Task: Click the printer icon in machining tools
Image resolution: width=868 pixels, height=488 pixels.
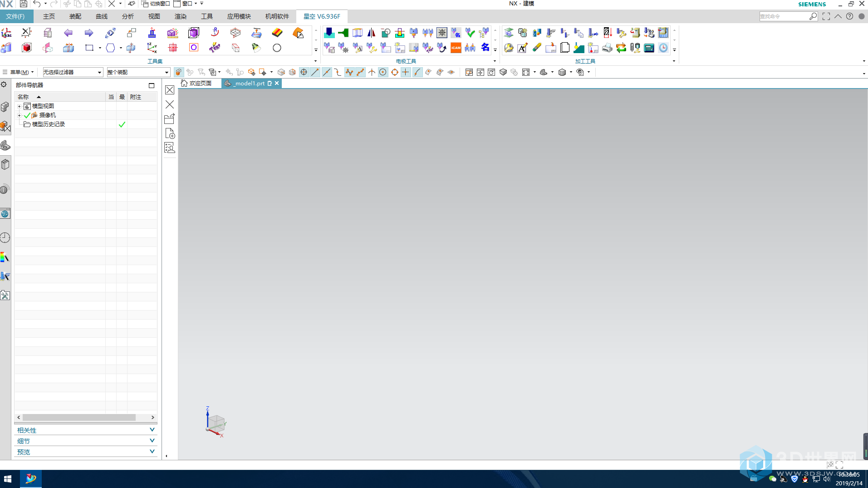Action: pyautogui.click(x=607, y=48)
